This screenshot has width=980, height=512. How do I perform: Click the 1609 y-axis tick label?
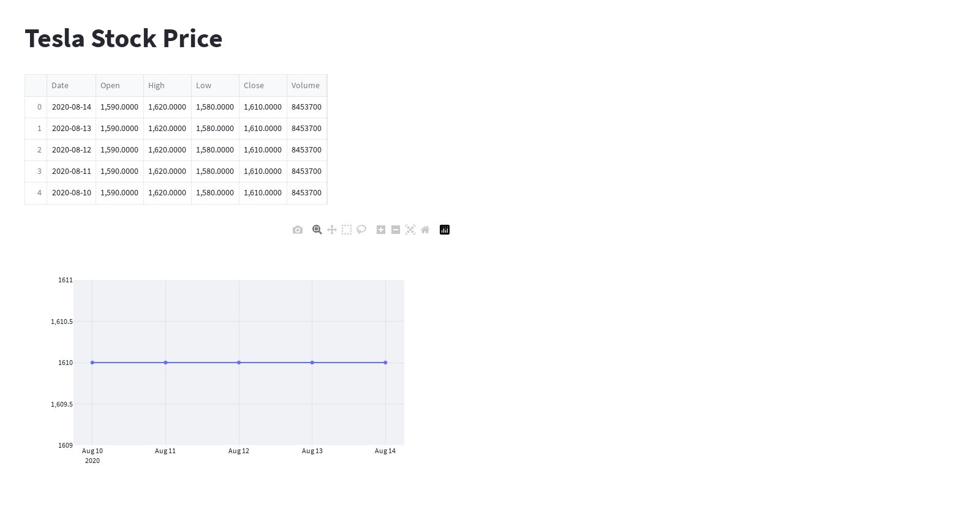[x=66, y=445]
